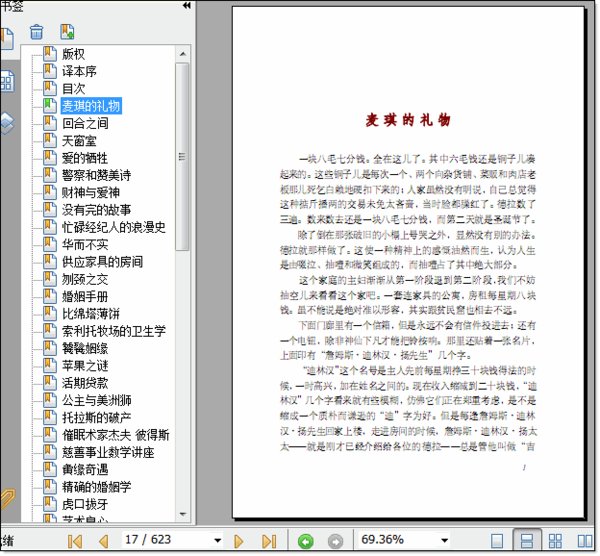Go to the last page

pyautogui.click(x=269, y=541)
